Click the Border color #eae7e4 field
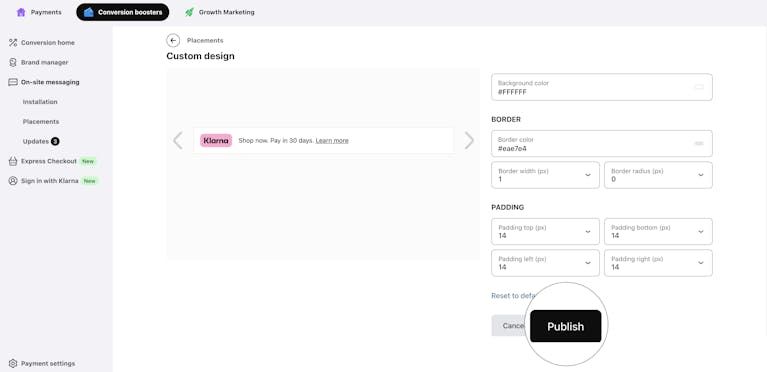Viewport: 767px width, 372px height. (602, 143)
